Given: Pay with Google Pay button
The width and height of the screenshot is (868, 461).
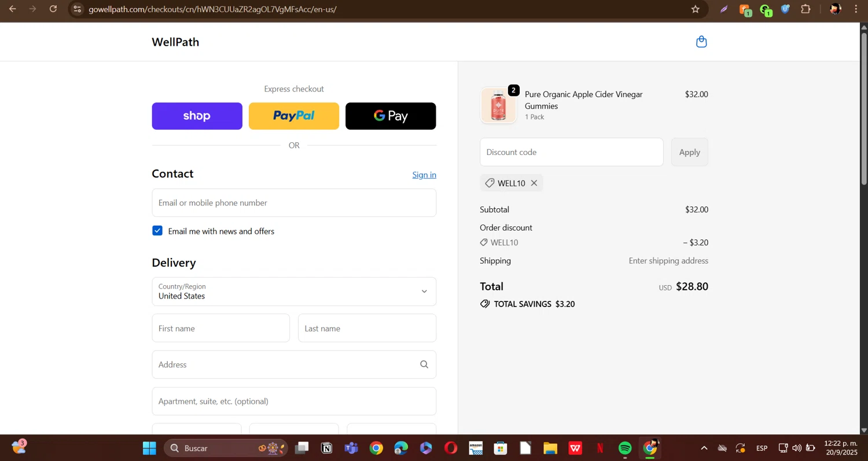Looking at the screenshot, I should tap(391, 116).
